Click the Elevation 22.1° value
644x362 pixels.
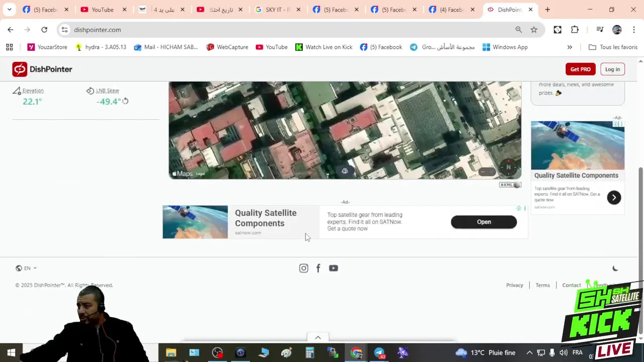[x=32, y=102]
